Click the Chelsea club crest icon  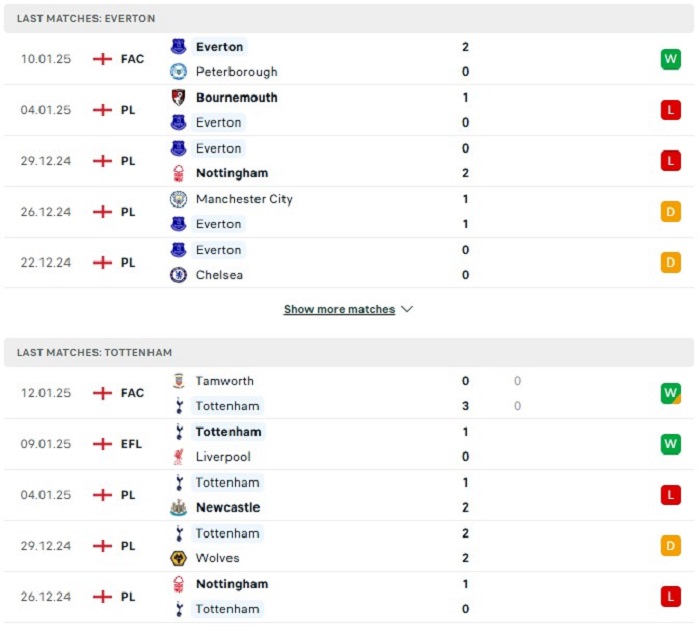[179, 275]
